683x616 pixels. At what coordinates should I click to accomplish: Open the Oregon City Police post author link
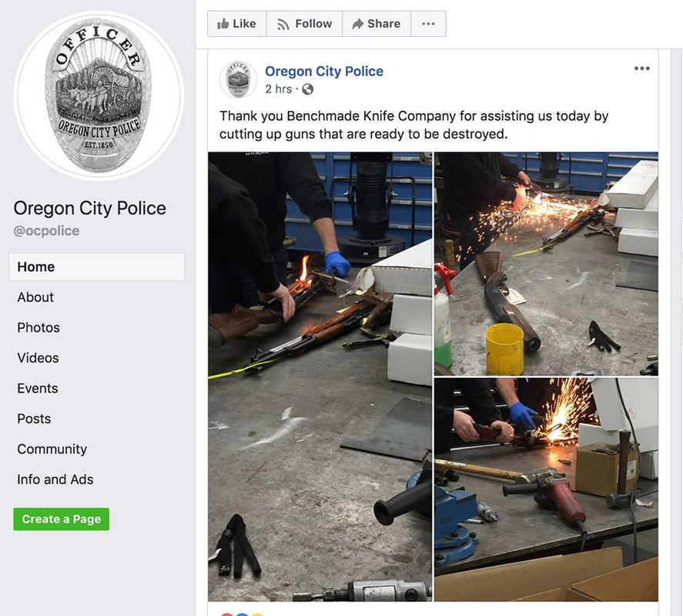point(324,71)
